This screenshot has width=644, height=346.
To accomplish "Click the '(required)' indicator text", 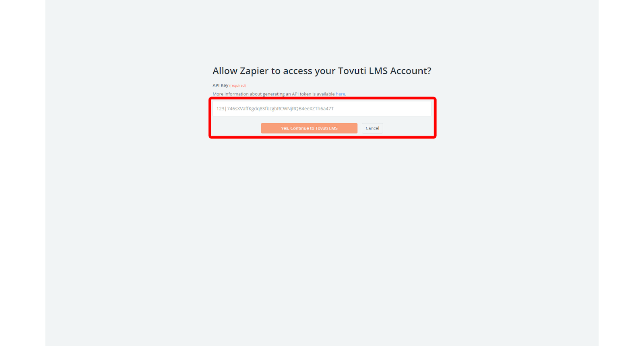I will (x=237, y=86).
